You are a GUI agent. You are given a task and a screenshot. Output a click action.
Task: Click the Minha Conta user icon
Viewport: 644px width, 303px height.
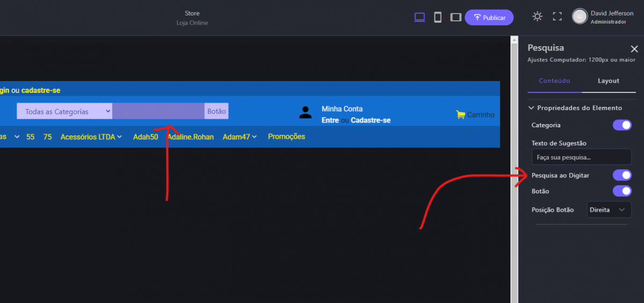click(x=305, y=112)
